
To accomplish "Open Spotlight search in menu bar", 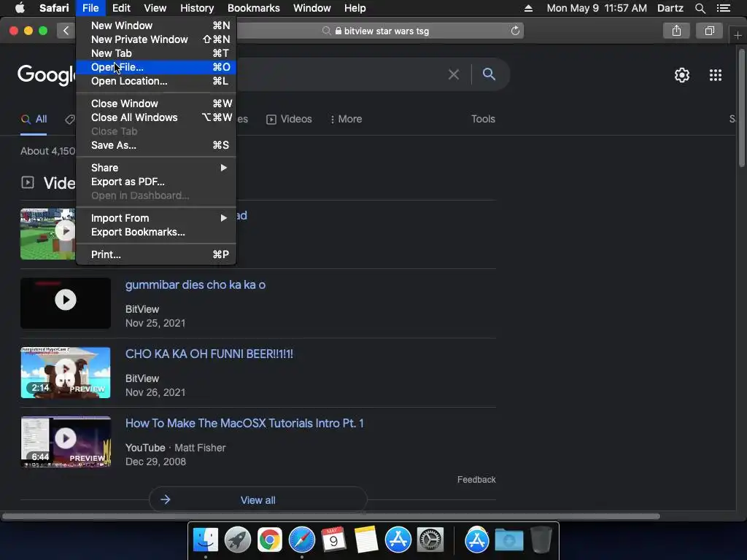I will (x=700, y=8).
